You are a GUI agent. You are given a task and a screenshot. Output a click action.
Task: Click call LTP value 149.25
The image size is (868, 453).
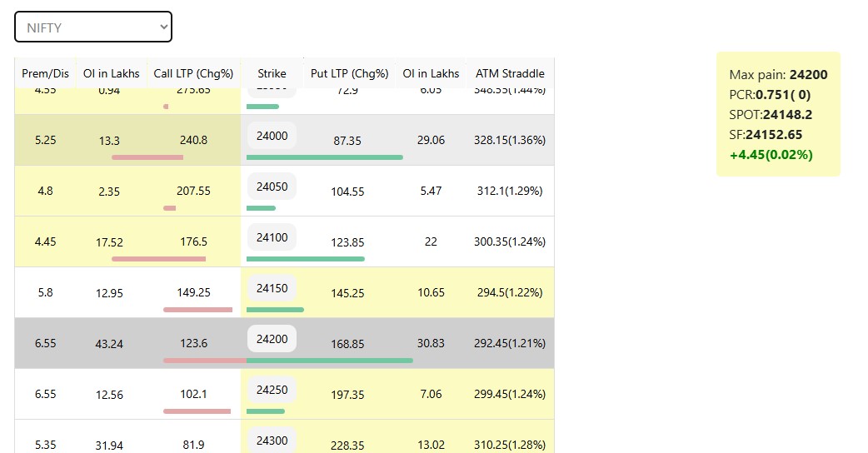[x=194, y=292]
